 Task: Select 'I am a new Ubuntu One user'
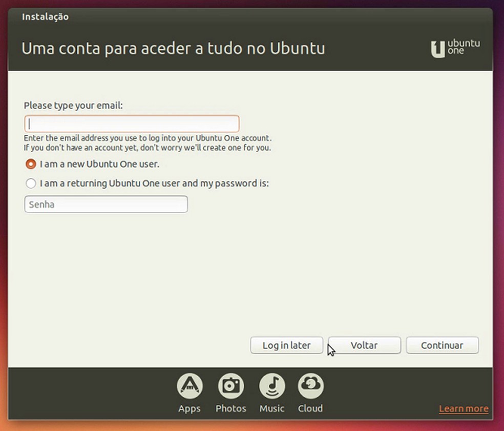(31, 164)
